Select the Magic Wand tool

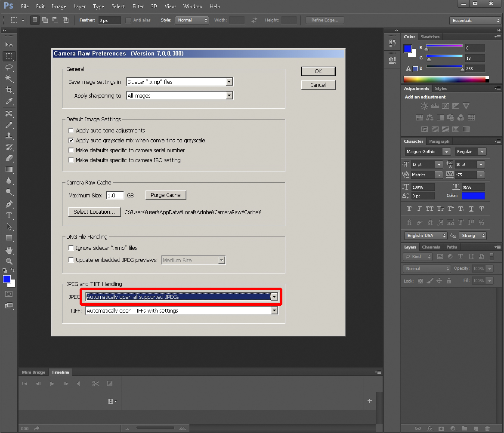point(9,79)
